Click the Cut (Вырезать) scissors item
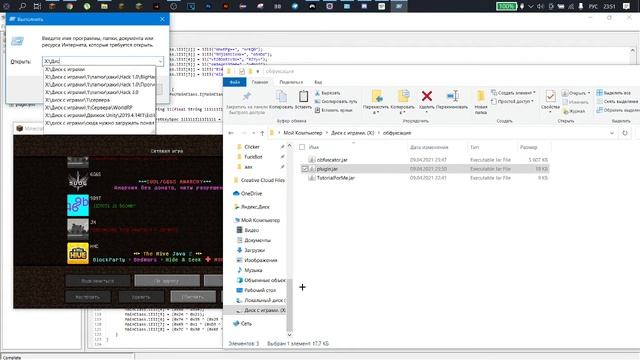Screen dimensions: 640x360 click(327, 93)
